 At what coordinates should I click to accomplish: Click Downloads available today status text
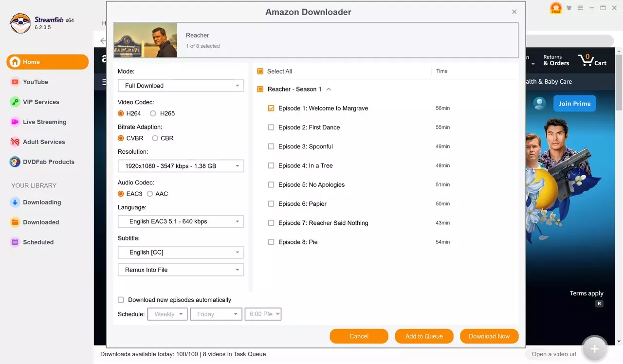tap(183, 354)
